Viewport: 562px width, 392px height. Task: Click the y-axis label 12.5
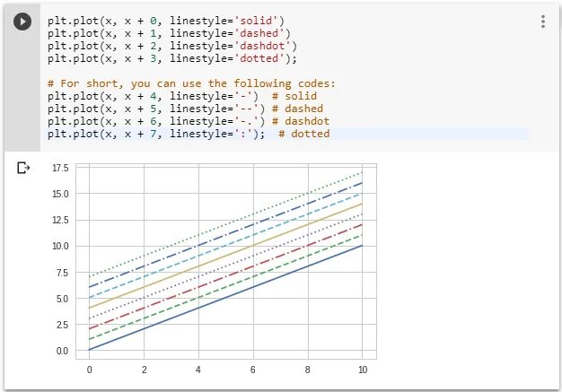point(60,220)
